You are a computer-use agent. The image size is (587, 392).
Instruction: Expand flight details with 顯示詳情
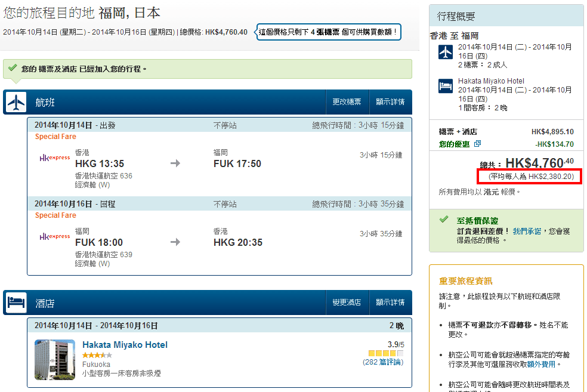[x=390, y=102]
